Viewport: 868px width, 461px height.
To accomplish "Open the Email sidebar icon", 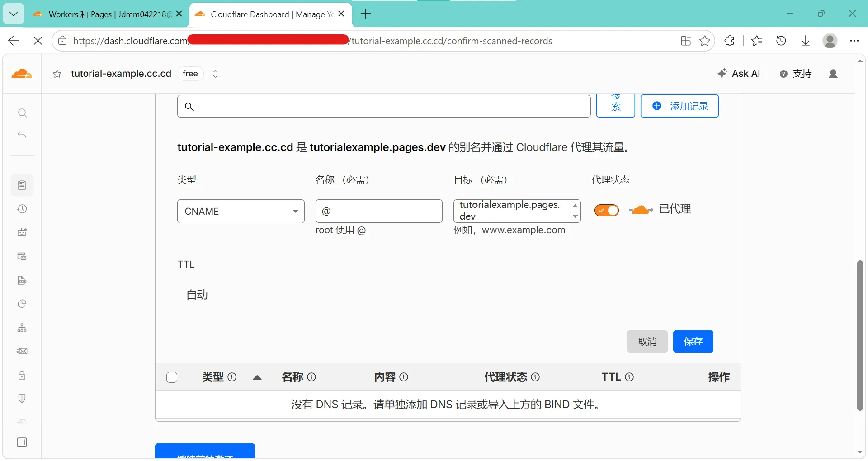I will [x=22, y=351].
